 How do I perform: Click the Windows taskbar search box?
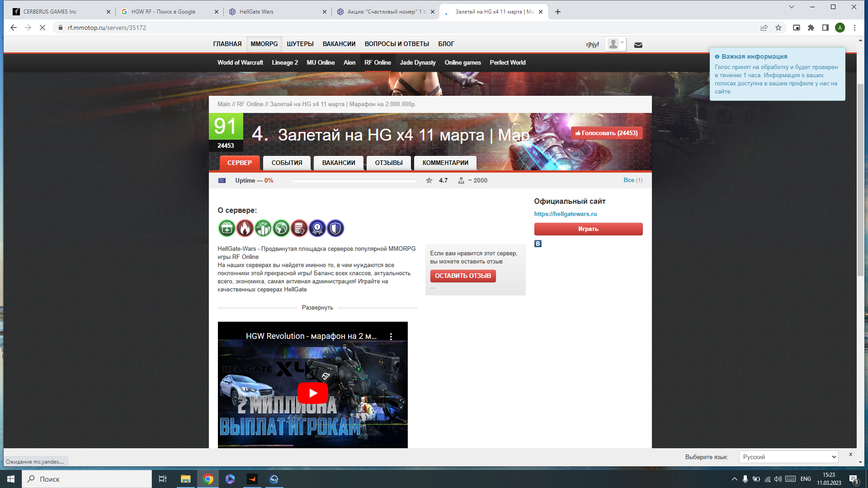[x=87, y=479]
